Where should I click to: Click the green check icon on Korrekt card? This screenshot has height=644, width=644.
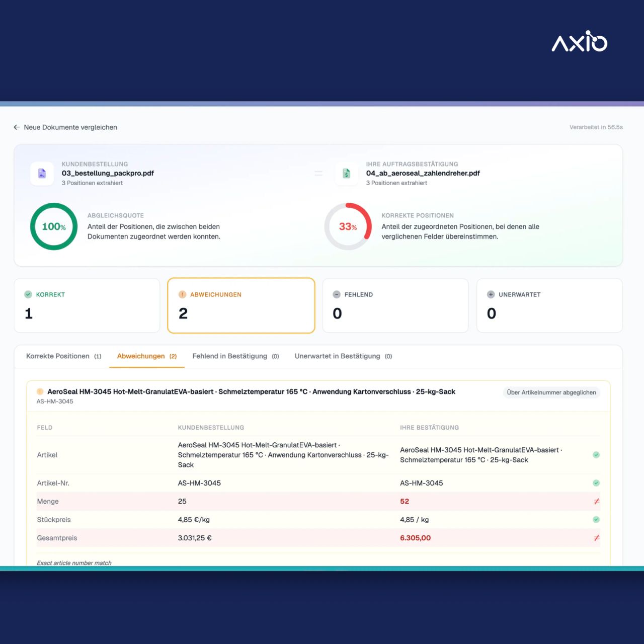[28, 294]
